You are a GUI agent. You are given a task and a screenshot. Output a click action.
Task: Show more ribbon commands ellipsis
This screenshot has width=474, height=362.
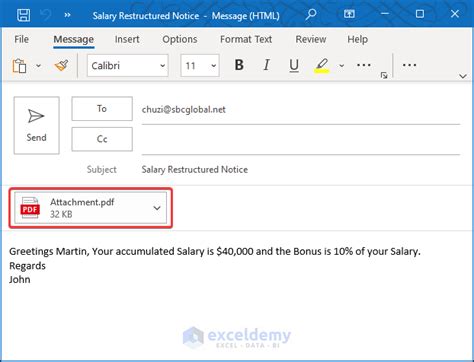pyautogui.click(x=409, y=65)
